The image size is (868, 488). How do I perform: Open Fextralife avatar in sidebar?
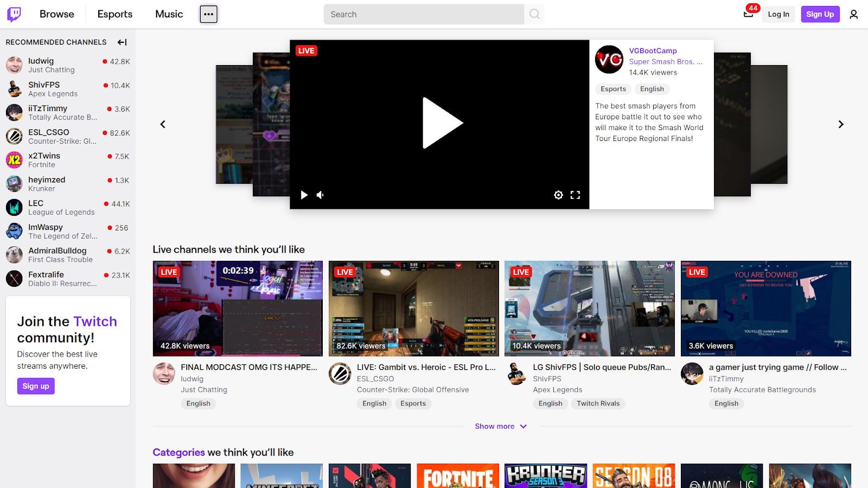[x=14, y=279]
